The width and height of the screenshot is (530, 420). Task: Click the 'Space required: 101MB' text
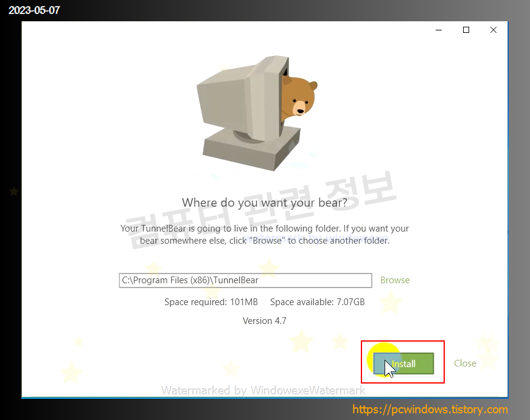211,302
